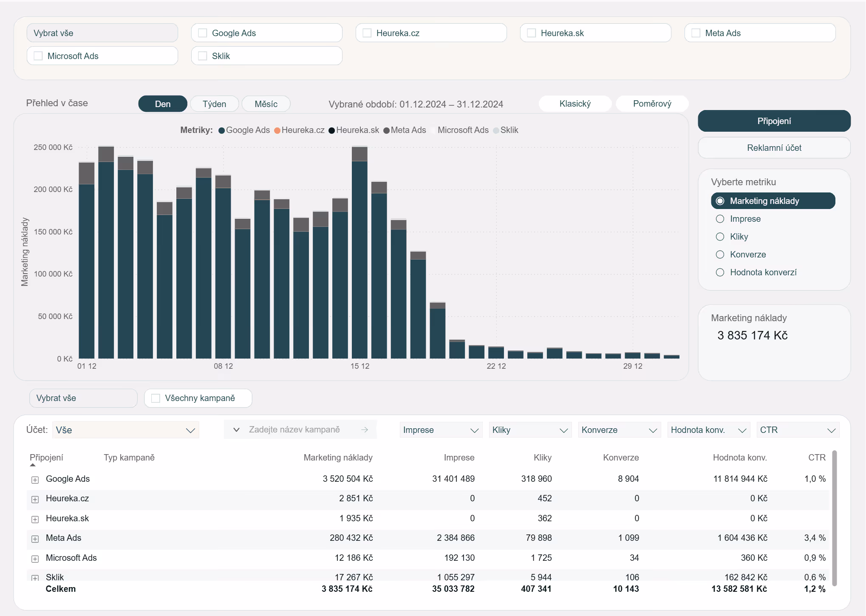Sort table by Připojení column header
This screenshot has width=866, height=616.
[46, 458]
